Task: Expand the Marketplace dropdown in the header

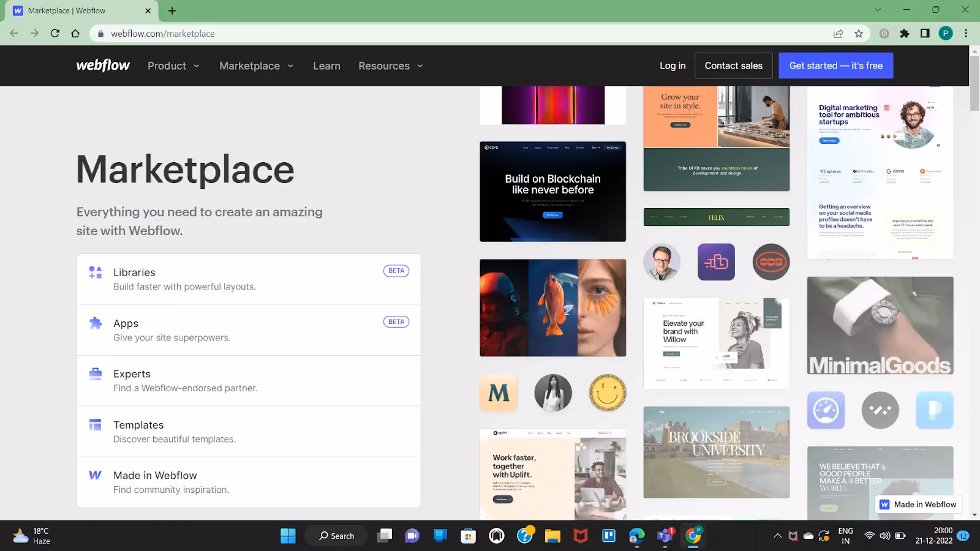Action: click(257, 66)
